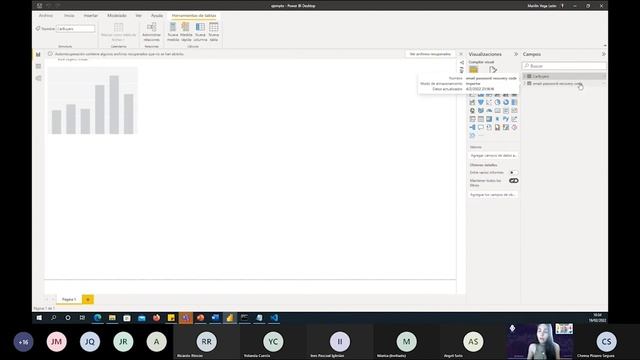Viewport: 640px width, 360px height.
Task: Click Agregar campos de datos aquí well
Action: point(493,156)
